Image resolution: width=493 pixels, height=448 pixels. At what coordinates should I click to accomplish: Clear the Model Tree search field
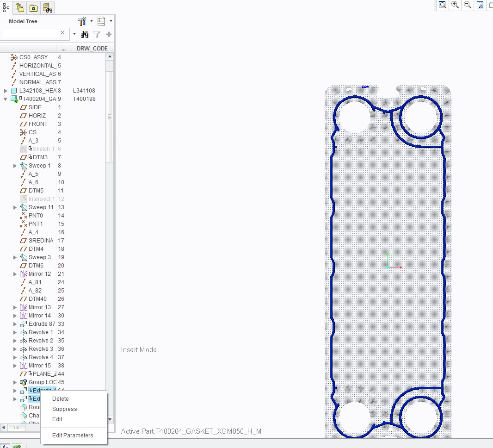(x=62, y=33)
